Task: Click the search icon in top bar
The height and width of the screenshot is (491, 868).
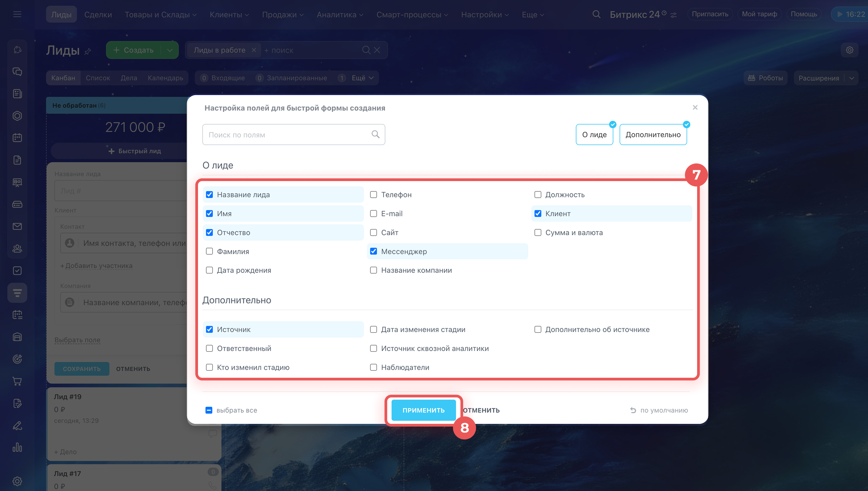Action: coord(596,14)
